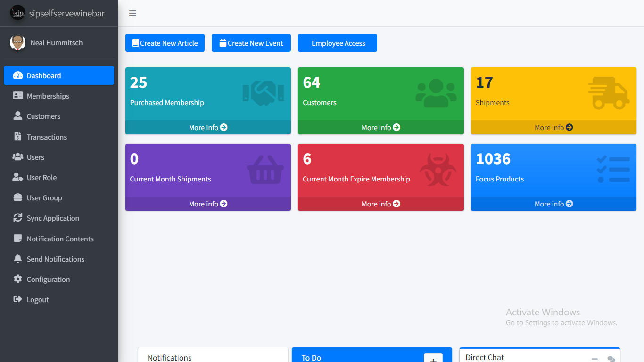This screenshot has width=644, height=362.
Task: Toggle the sidebar with the hamburger icon
Action: point(132,13)
